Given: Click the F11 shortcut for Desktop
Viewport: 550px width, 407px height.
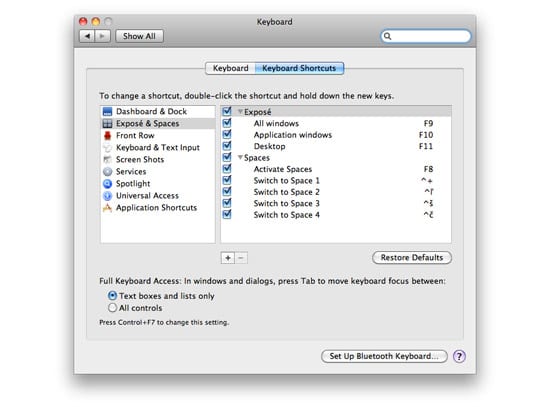Looking at the screenshot, I should click(x=426, y=146).
